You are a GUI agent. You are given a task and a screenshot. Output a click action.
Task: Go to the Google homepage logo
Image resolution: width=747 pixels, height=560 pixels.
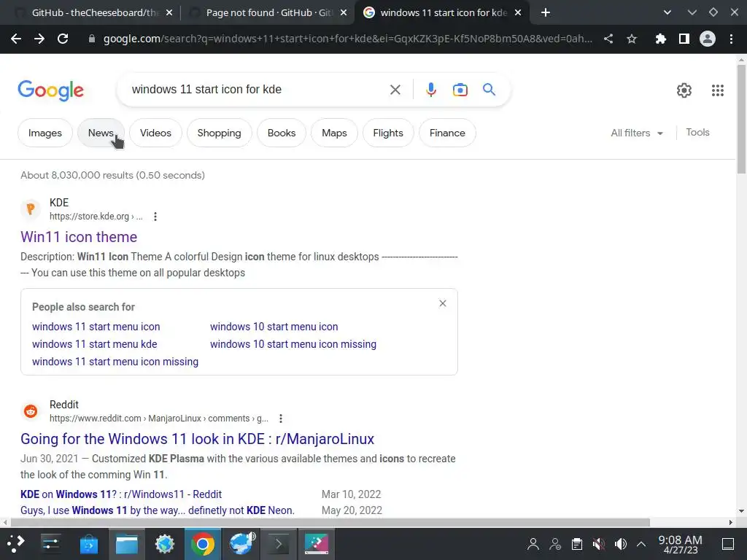click(51, 90)
